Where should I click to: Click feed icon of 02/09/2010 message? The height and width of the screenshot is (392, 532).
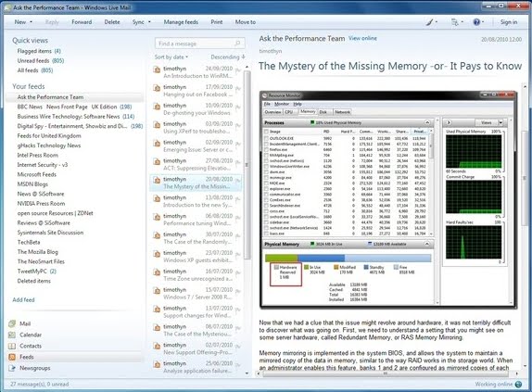pyautogui.click(x=157, y=144)
